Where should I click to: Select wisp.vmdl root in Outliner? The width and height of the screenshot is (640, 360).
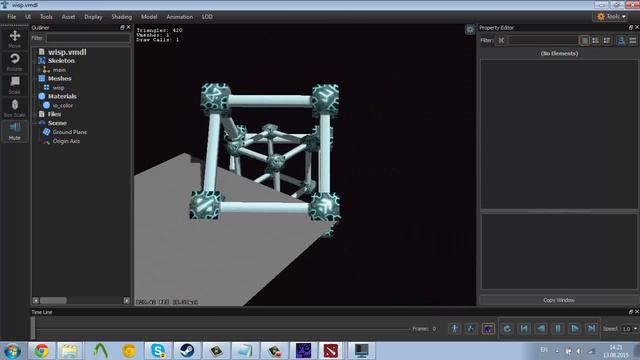click(x=67, y=52)
